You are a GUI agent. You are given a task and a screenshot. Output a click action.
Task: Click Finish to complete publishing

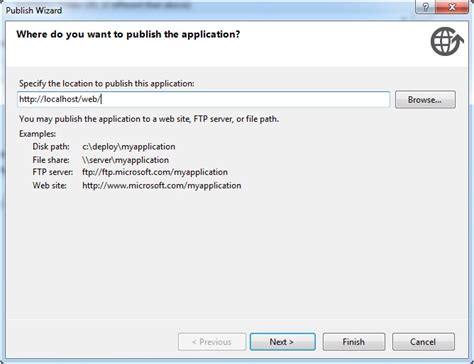pyautogui.click(x=354, y=342)
